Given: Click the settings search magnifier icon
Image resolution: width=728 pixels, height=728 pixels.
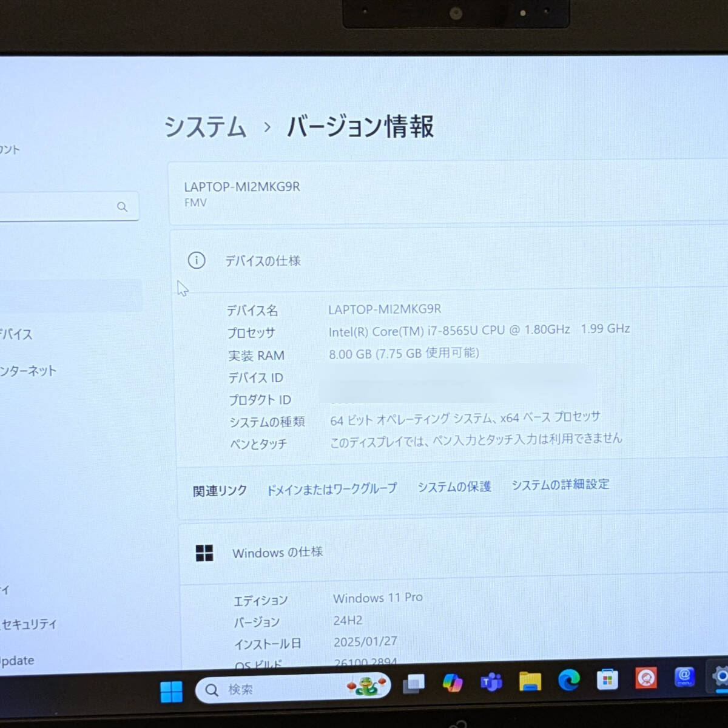Looking at the screenshot, I should 122,207.
